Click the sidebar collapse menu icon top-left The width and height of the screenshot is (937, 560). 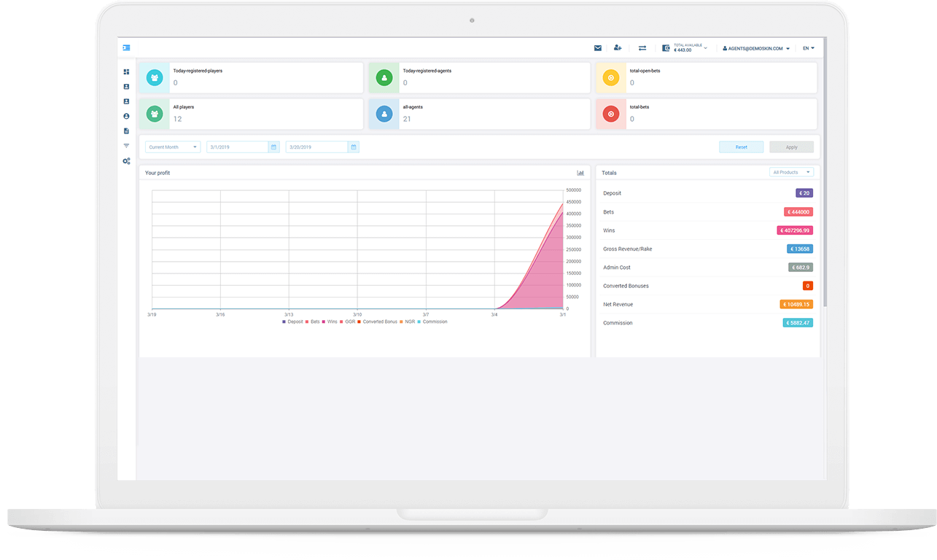coord(126,47)
